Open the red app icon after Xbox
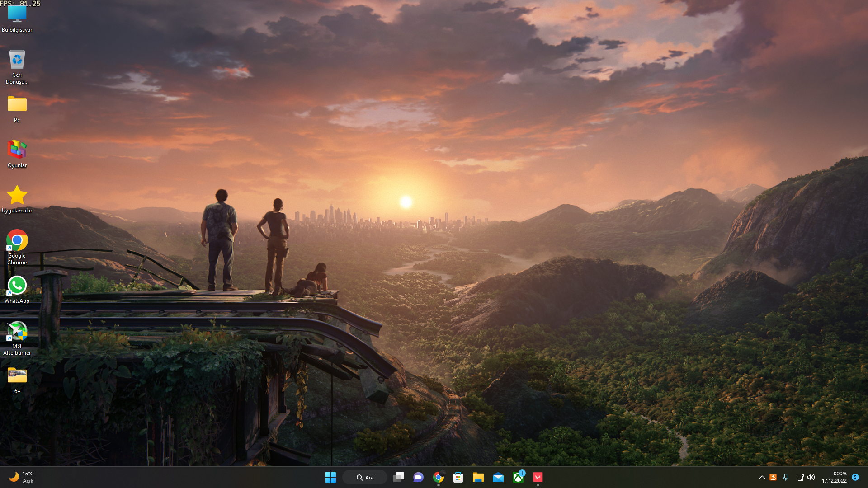Image resolution: width=868 pixels, height=488 pixels. click(x=538, y=477)
